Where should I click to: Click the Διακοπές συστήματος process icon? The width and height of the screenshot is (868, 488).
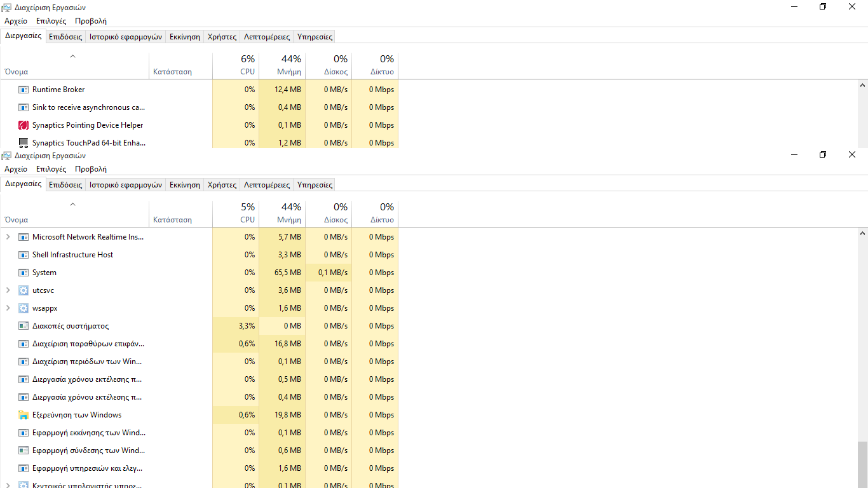point(24,326)
